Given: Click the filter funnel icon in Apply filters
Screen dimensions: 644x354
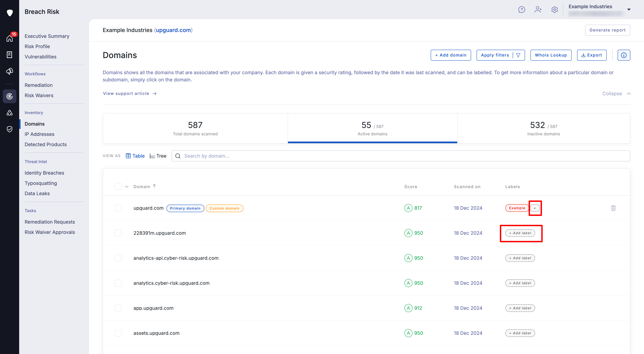Looking at the screenshot, I should coord(518,55).
